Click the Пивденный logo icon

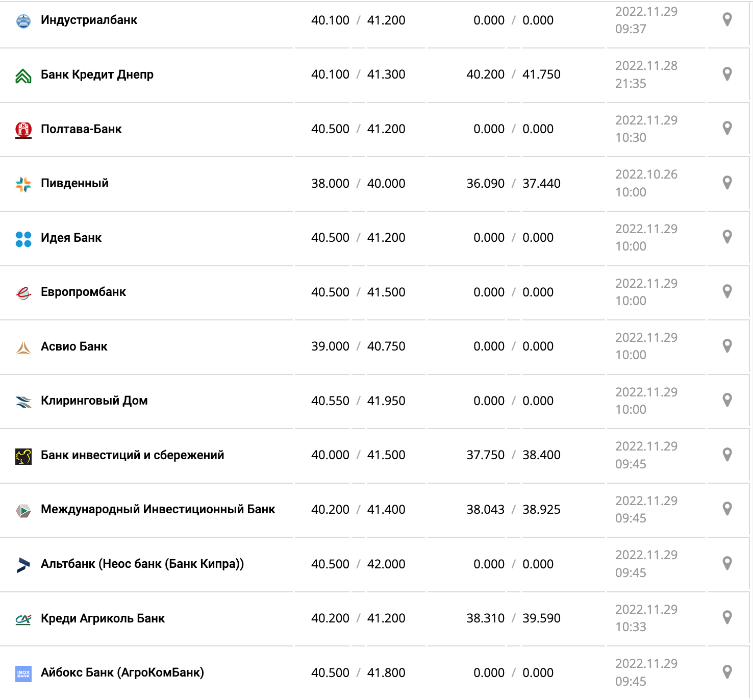(23, 184)
